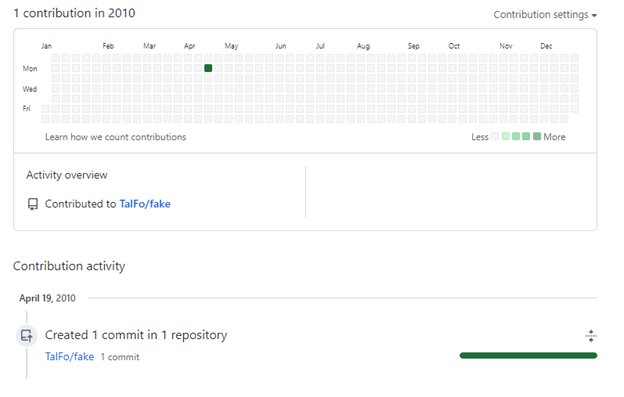Open the Contribution settings dropdown

coord(545,15)
